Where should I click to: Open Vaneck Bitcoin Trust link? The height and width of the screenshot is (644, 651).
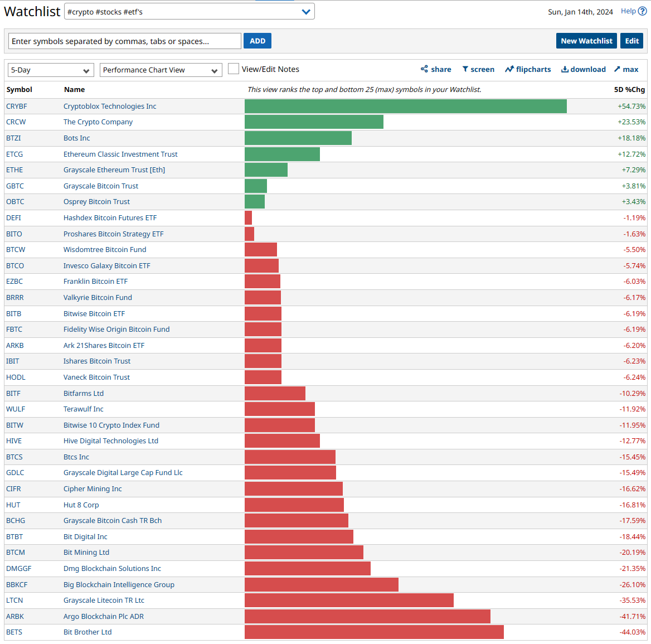click(x=96, y=377)
